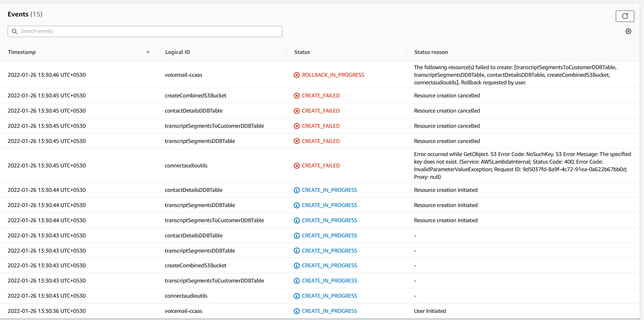This screenshot has height=320, width=644.
Task: Toggle Timestamp column sort order
Action: 148,52
